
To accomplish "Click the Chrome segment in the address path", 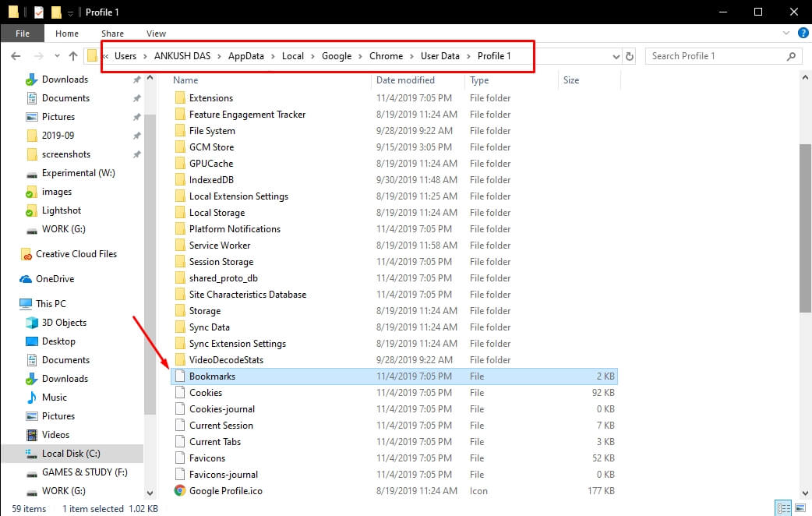I will pyautogui.click(x=386, y=56).
